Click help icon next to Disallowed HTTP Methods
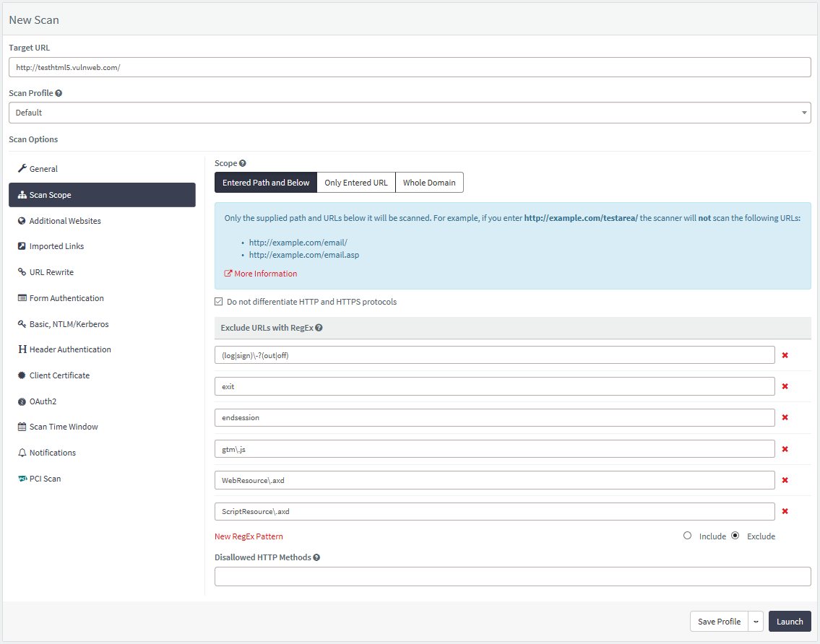 click(x=316, y=557)
